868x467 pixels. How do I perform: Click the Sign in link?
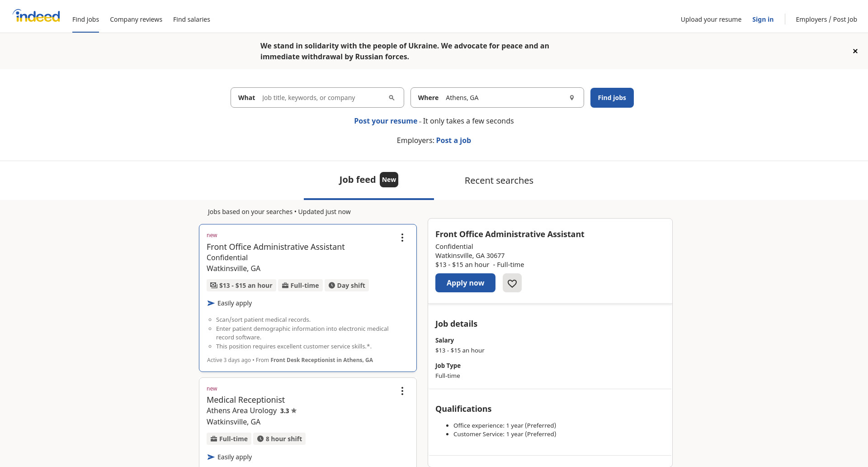click(763, 19)
